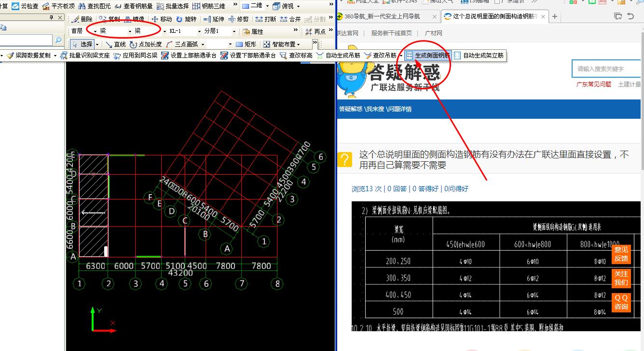644x351 pixels.
Task: Select the 删除 delete tool
Action: pos(82,19)
